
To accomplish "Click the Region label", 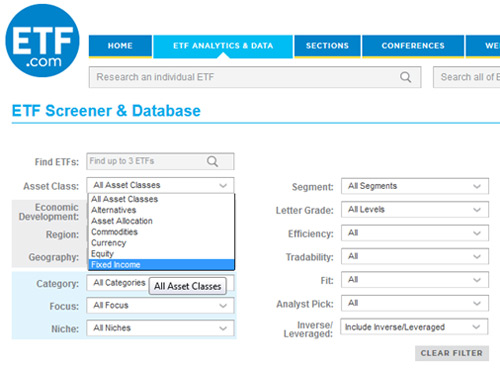I will pyautogui.click(x=62, y=235).
